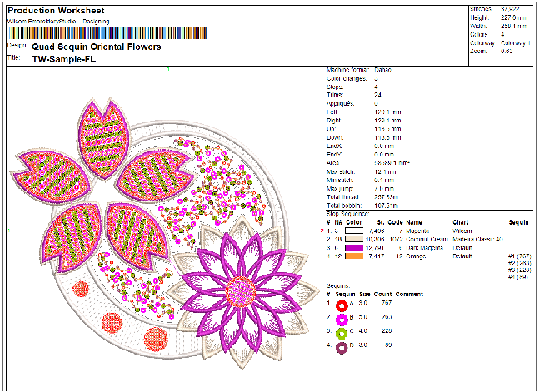Click the Stop Sequence section label

[346, 214]
